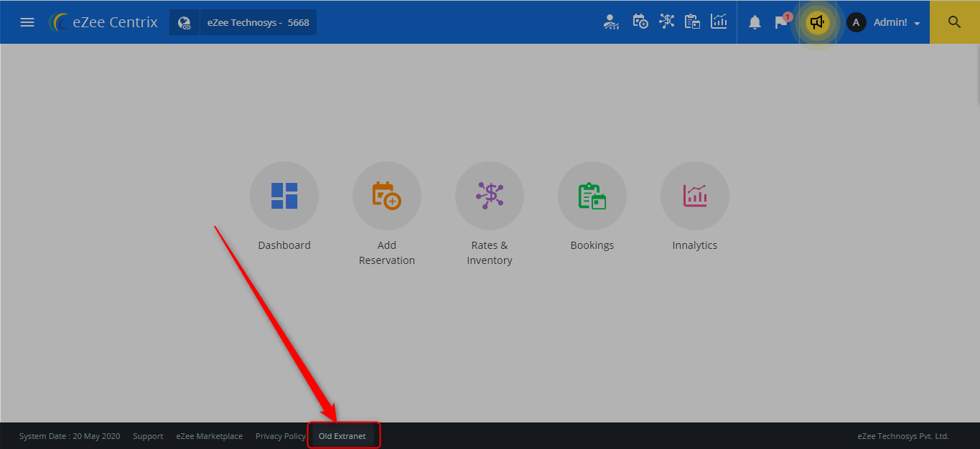Viewport: 980px width, 449px height.
Task: Click eZee Technosys Pvt. Ltd. footer text
Action: click(903, 436)
